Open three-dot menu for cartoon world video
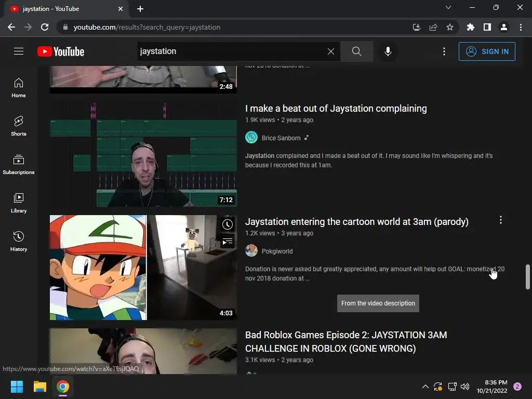 pyautogui.click(x=501, y=220)
